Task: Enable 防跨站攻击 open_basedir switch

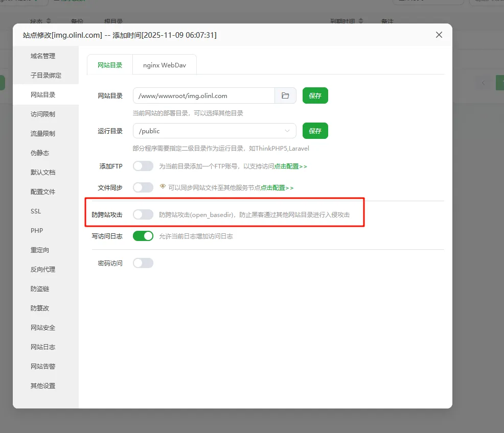Action: click(x=143, y=215)
